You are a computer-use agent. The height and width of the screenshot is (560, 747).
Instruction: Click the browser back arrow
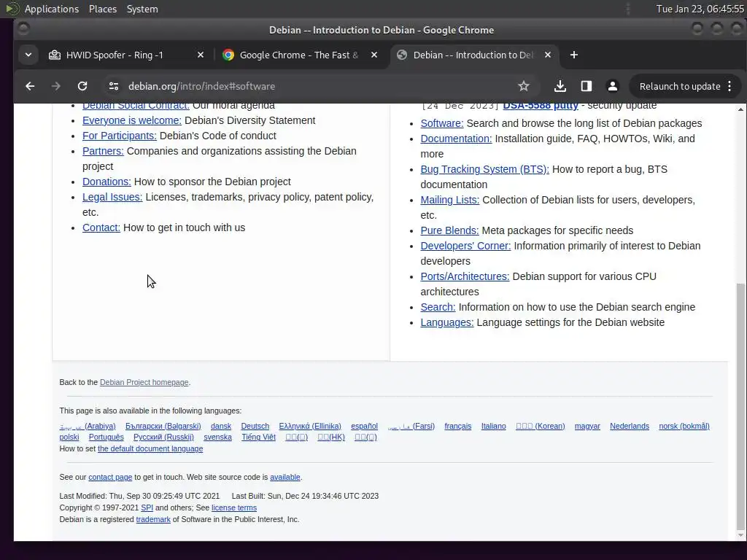pyautogui.click(x=30, y=86)
